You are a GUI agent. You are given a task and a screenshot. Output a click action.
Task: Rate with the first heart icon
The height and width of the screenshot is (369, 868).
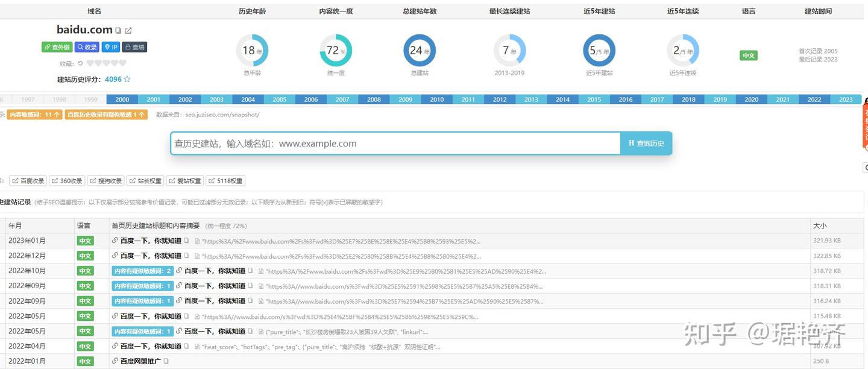pos(90,63)
